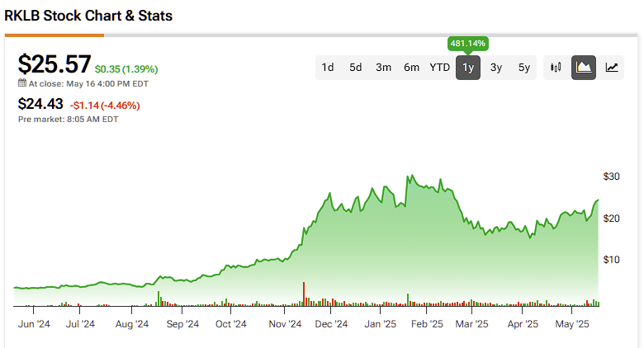Image resolution: width=644 pixels, height=348 pixels.
Task: Click the Aug '24 axis label
Action: click(x=132, y=324)
